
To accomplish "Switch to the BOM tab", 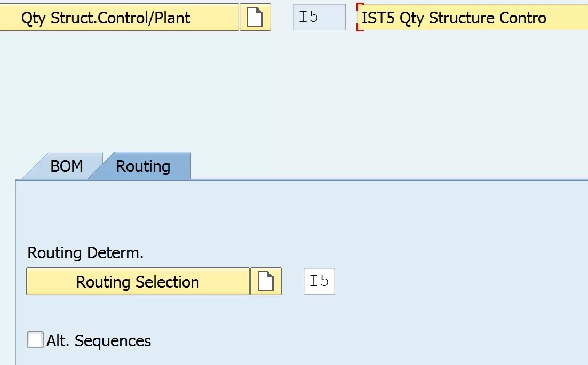I will tap(66, 166).
